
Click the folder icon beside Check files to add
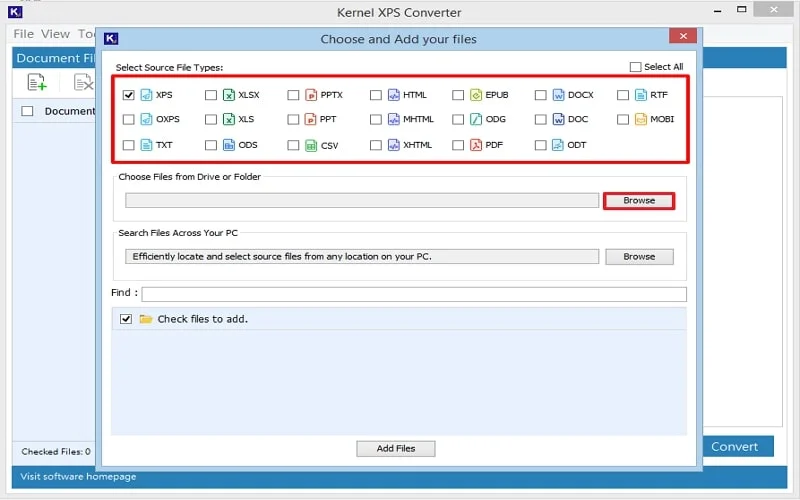click(146, 319)
